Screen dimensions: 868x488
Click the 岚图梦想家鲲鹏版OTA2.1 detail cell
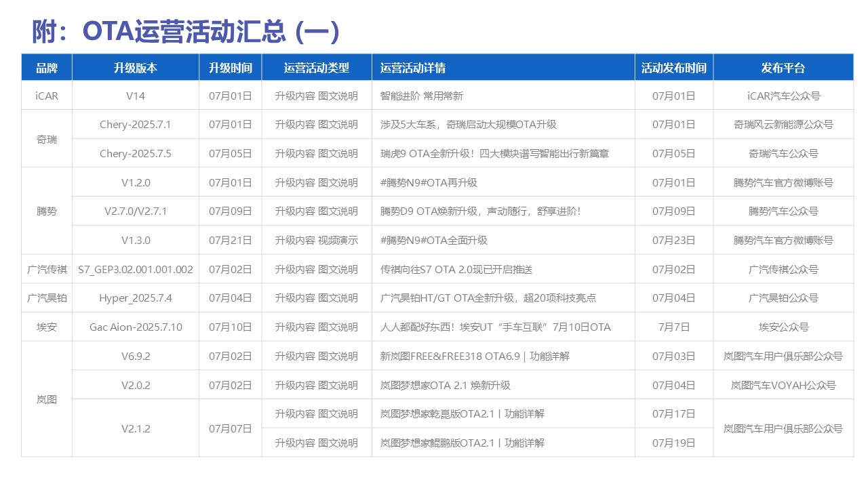tap(503, 443)
